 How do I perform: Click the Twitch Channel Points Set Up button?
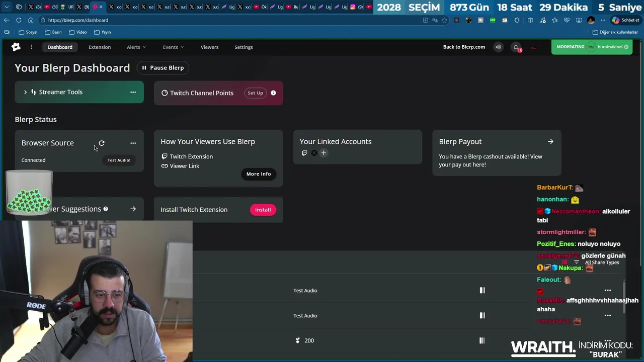[x=255, y=93]
